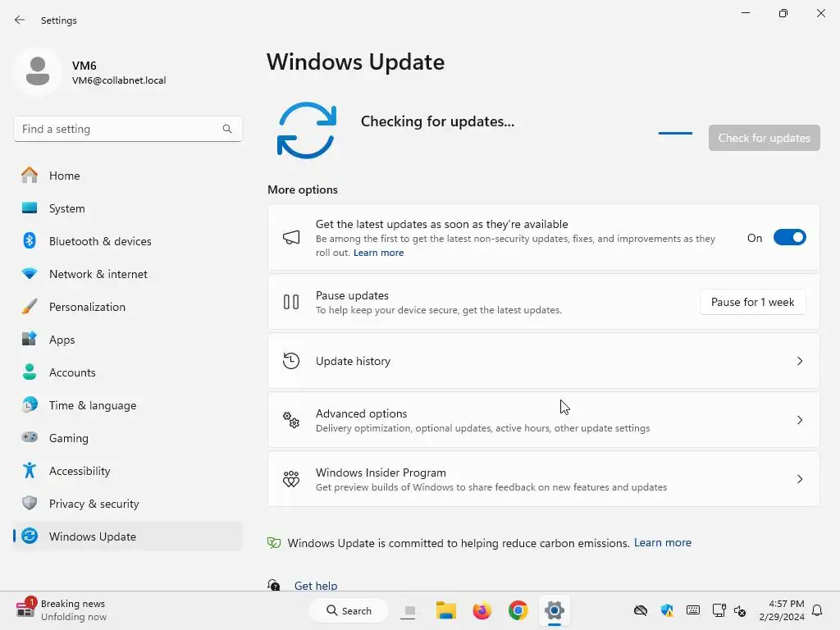
Task: Click the checking-for-updates progress bar
Action: 675,133
